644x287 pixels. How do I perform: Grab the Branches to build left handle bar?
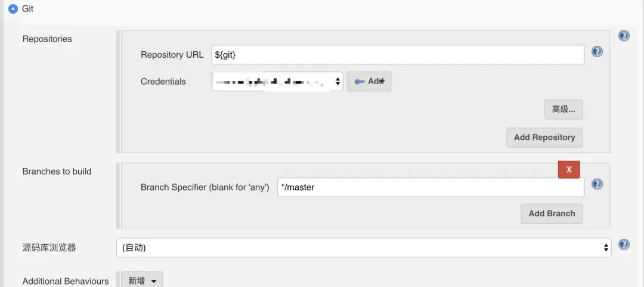click(x=118, y=196)
